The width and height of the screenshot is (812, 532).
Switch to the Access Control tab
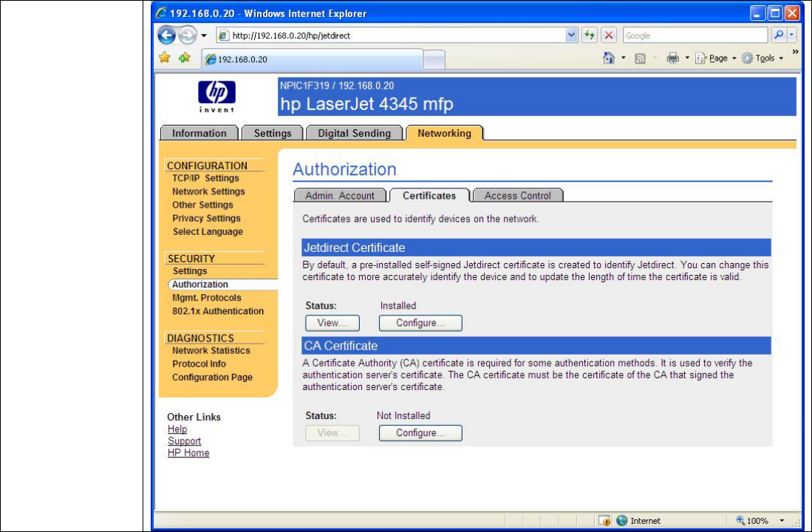coord(517,196)
